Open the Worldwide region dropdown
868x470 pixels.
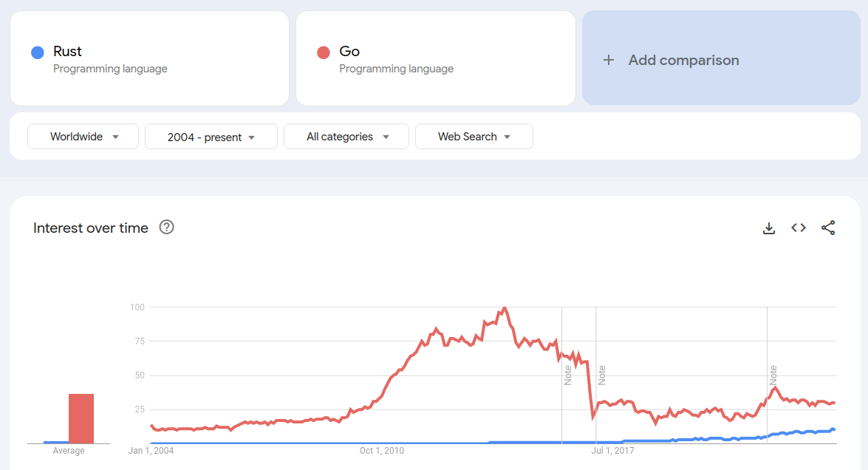[83, 137]
